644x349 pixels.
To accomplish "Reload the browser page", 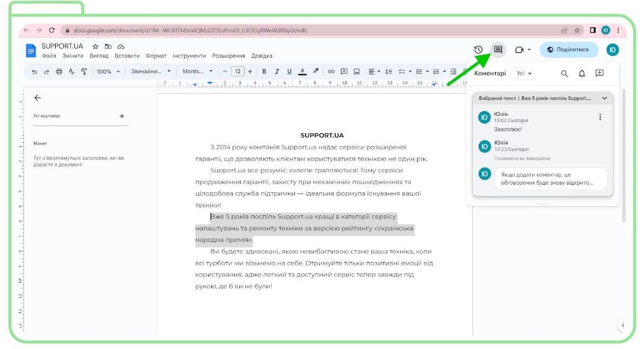I will pos(52,30).
